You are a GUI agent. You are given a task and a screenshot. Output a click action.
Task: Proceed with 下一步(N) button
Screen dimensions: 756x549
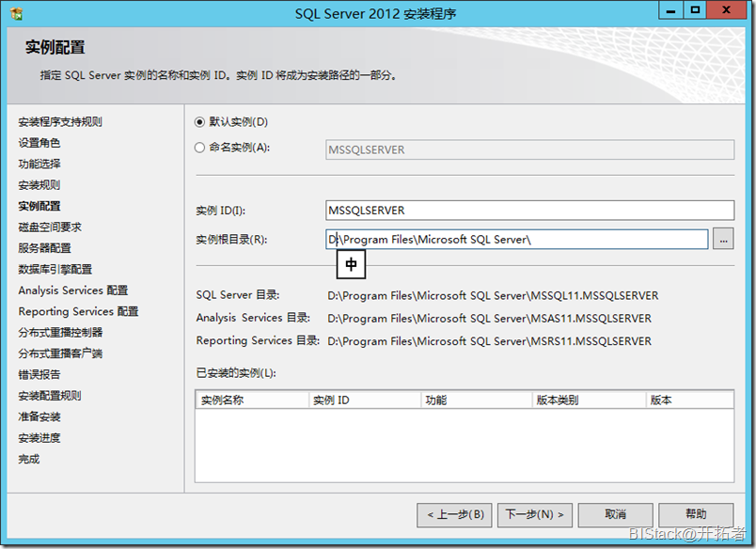[535, 515]
